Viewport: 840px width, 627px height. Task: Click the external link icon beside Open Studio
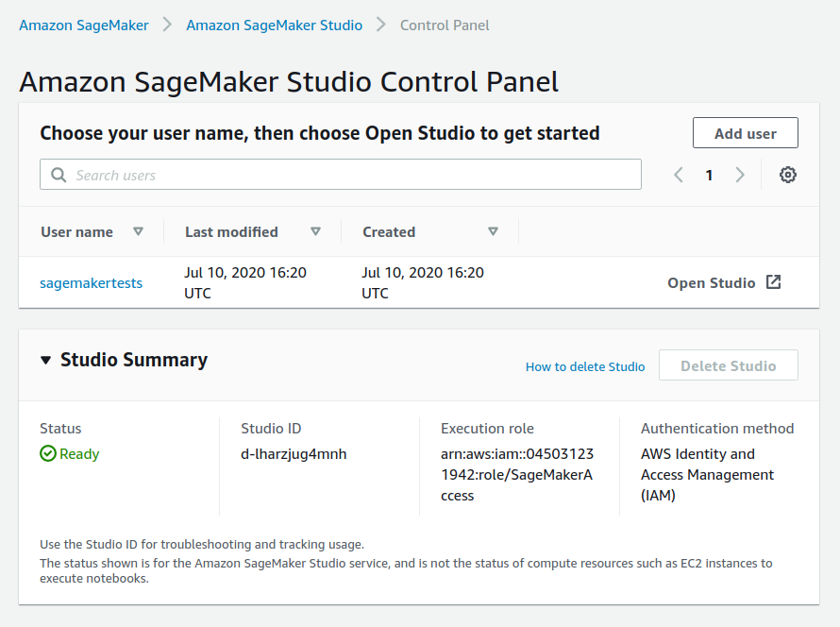(x=774, y=282)
